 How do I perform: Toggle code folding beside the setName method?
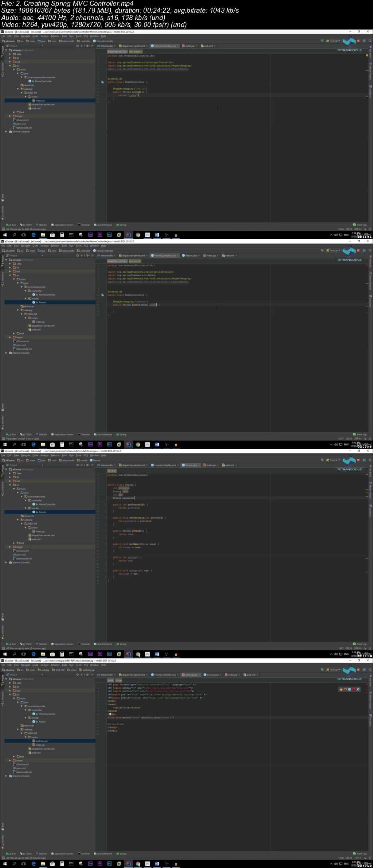pyautogui.click(x=106, y=544)
